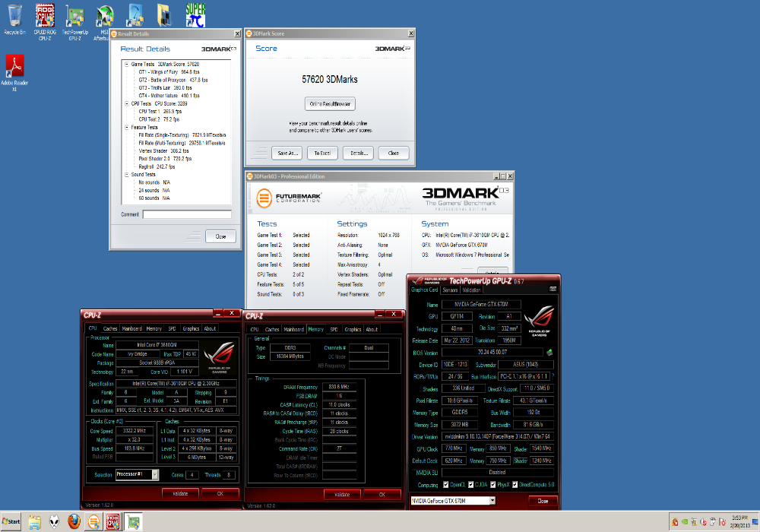Open Mainboard tab in left CPU-Z window

131,328
